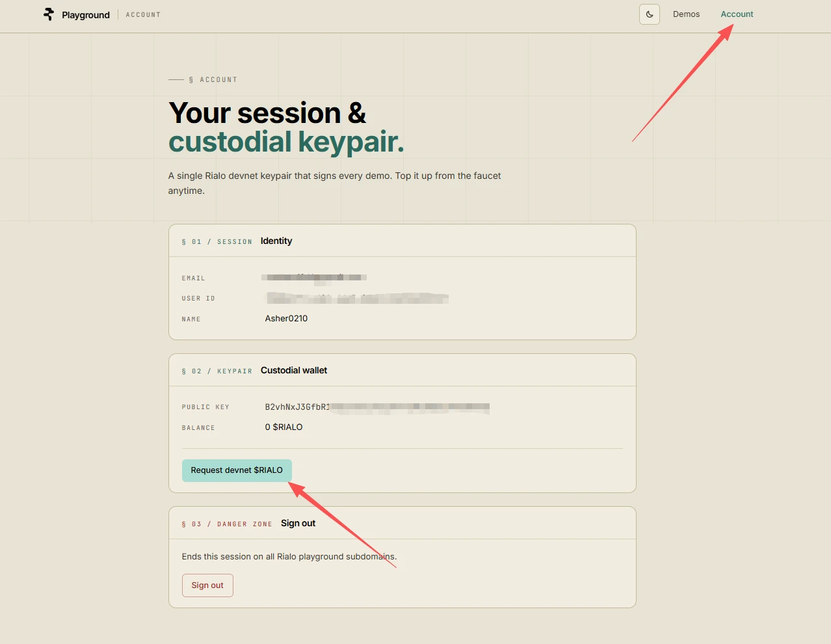Select the blurred user ID value
The image size is (831, 644).
pos(357,299)
